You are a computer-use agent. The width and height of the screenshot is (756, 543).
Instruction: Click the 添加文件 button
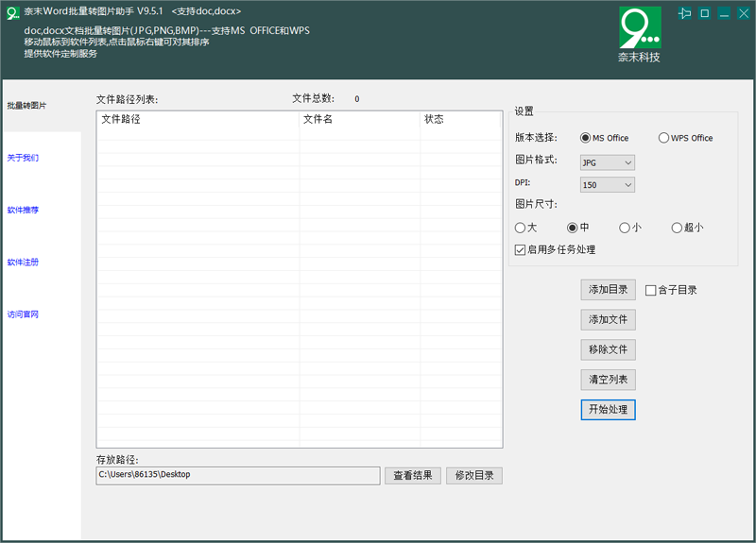point(608,320)
